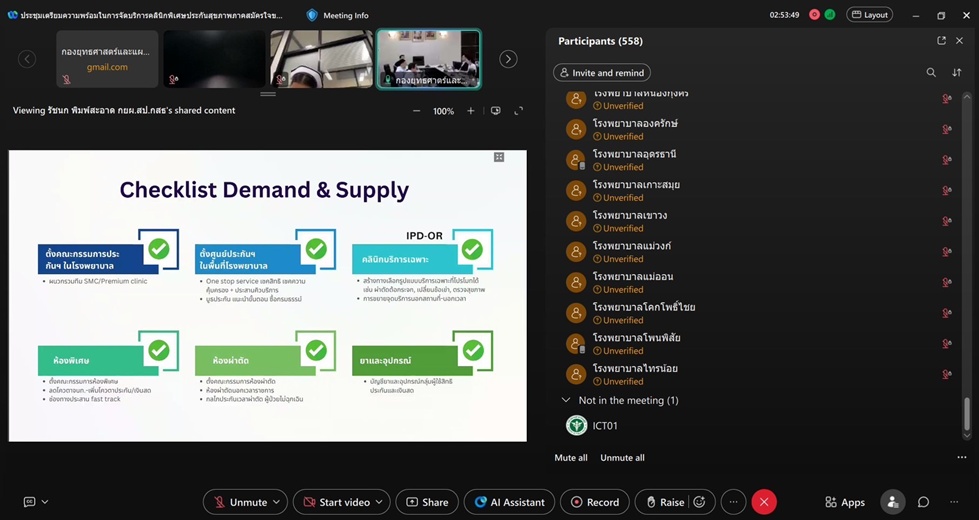Click Mute all
The width and height of the screenshot is (979, 520).
pyautogui.click(x=571, y=458)
